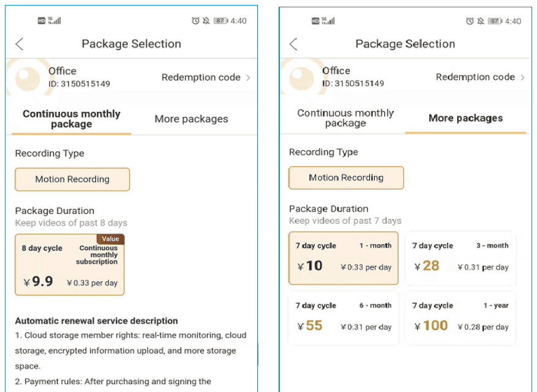Choose the 3-month ¥28 package

[460, 258]
